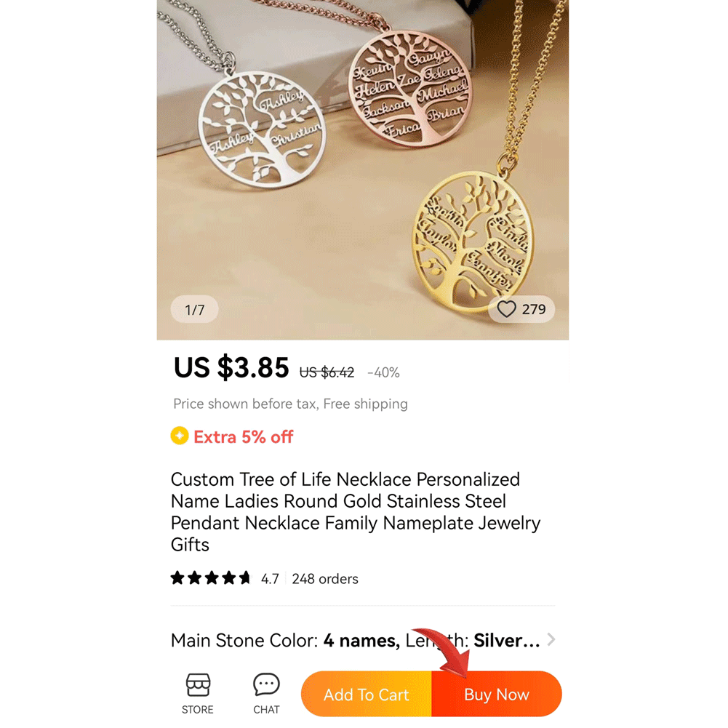This screenshot has width=728, height=728.
Task: Open the Store icon
Action: pos(198,685)
